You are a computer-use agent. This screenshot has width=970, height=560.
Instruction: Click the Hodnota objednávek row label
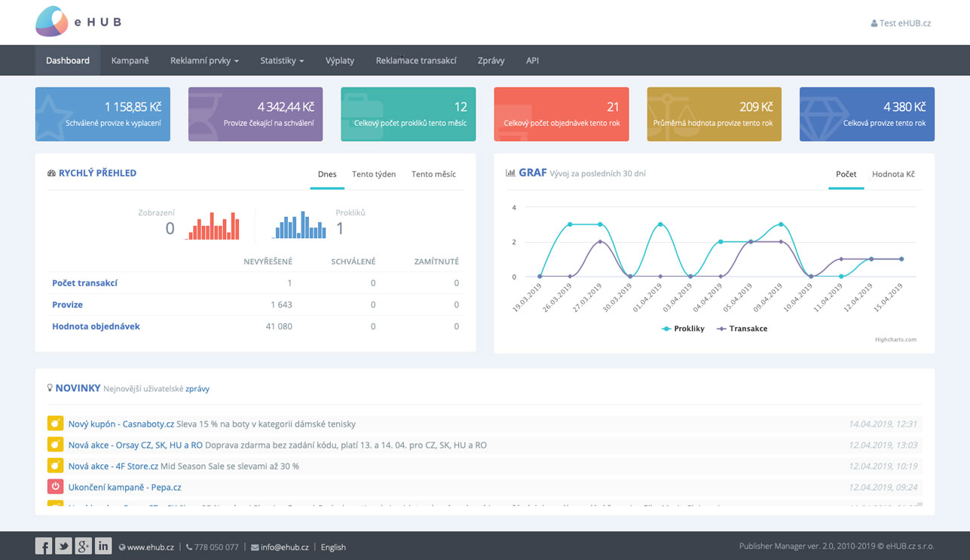(x=96, y=326)
